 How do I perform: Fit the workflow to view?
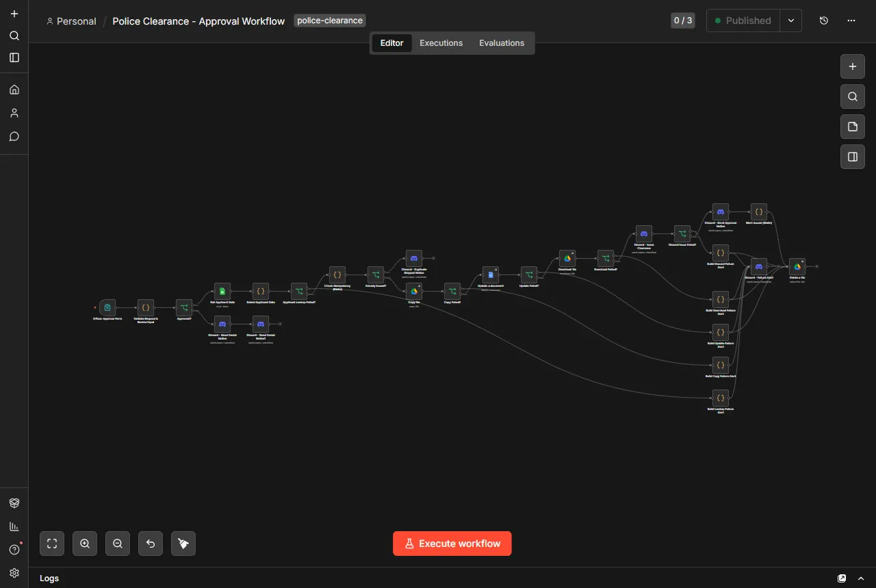(x=52, y=544)
